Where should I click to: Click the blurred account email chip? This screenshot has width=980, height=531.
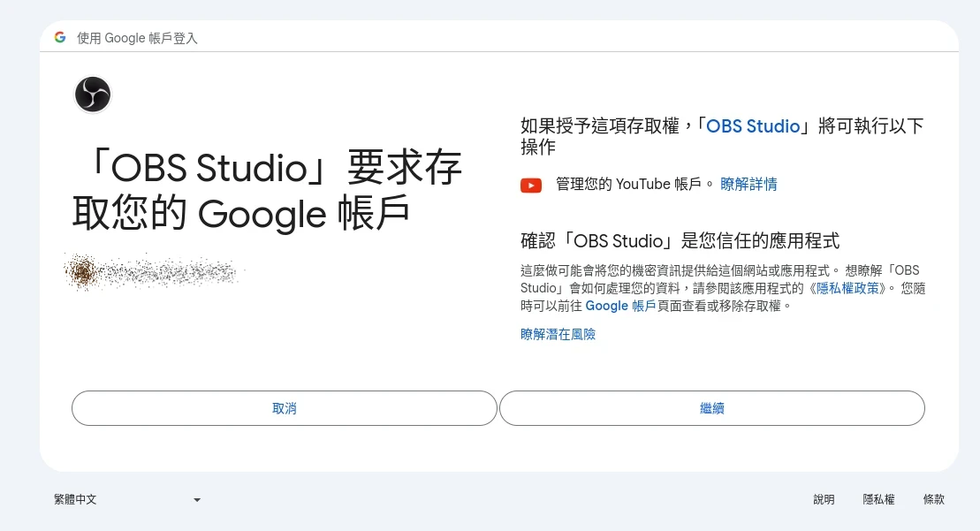coord(151,272)
